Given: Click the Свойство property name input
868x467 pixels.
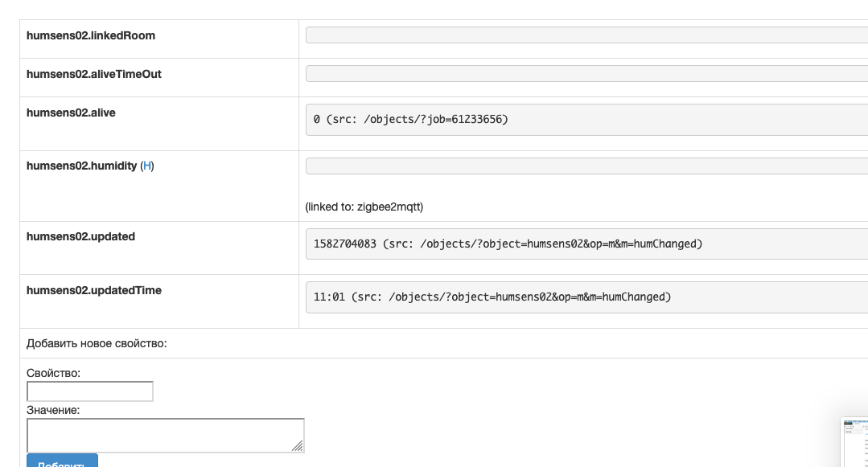Looking at the screenshot, I should click(x=90, y=391).
